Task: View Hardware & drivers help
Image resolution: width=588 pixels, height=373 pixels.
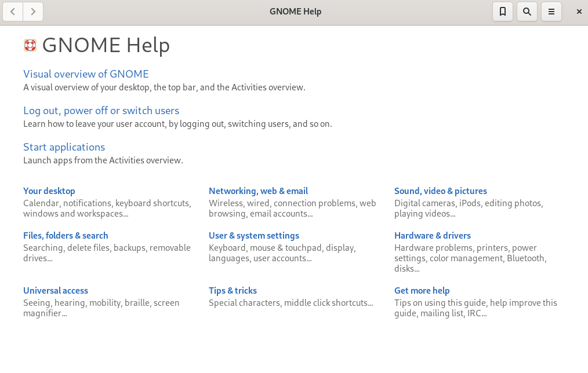Action: tap(432, 236)
